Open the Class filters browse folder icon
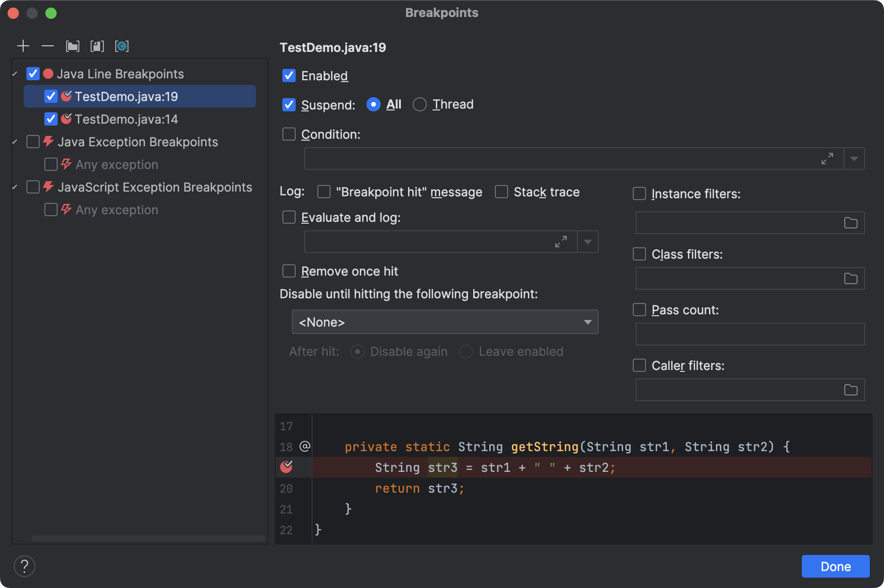The image size is (884, 588). (850, 278)
